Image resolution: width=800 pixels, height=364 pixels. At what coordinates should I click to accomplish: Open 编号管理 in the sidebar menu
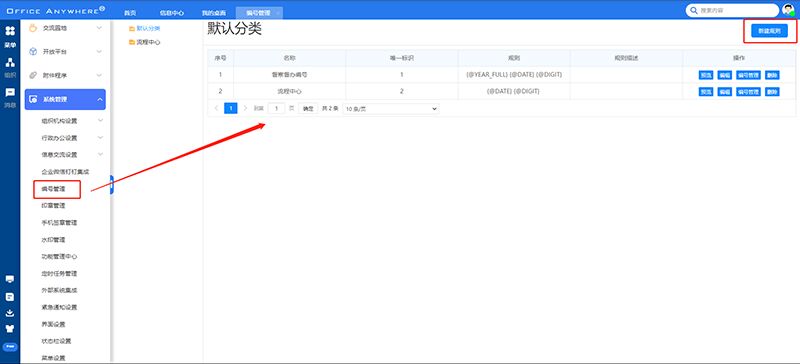click(53, 189)
